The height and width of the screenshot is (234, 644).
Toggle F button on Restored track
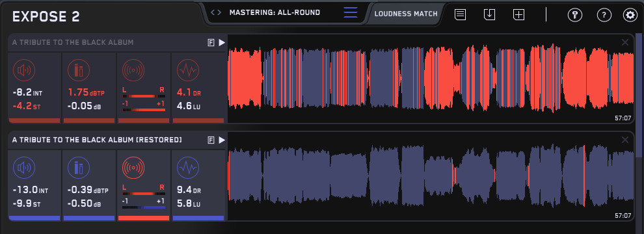click(211, 140)
